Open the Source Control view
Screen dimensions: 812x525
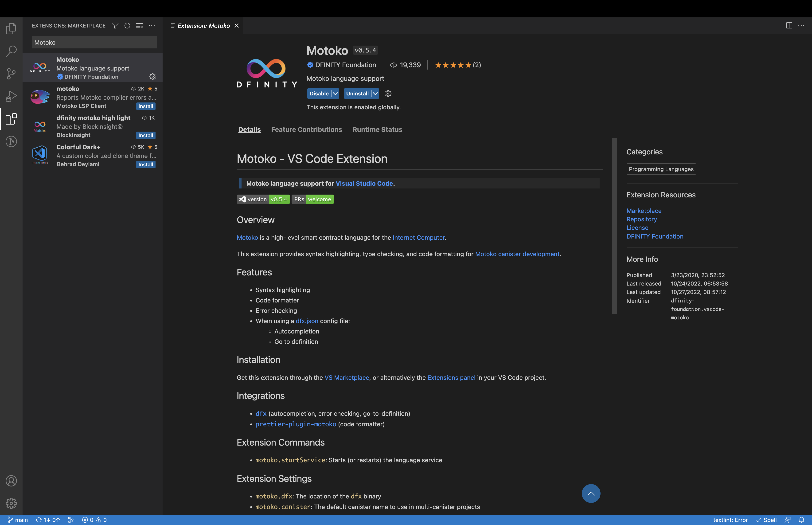tap(11, 74)
